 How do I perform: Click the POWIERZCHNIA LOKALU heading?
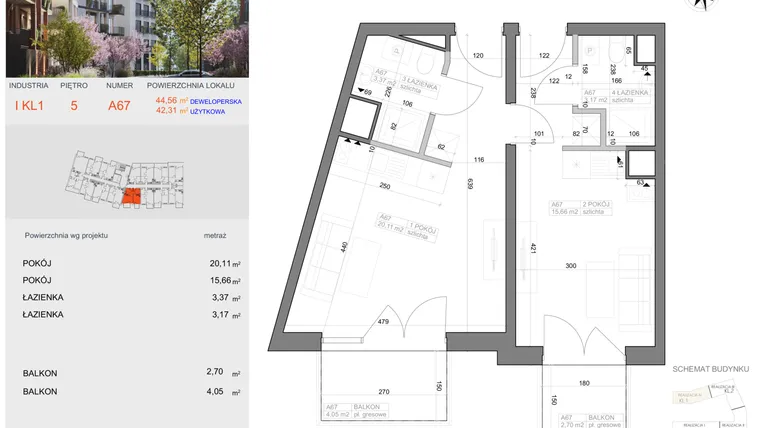click(190, 85)
